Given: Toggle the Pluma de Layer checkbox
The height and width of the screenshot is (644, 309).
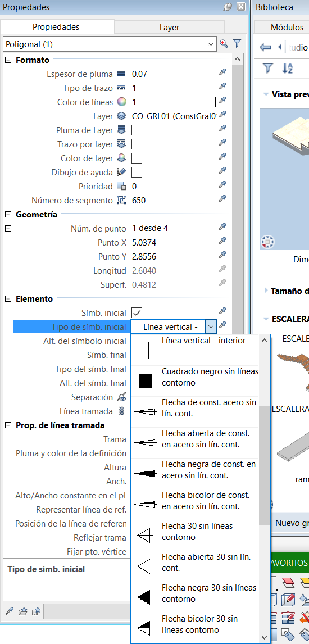Looking at the screenshot, I should point(137,130).
